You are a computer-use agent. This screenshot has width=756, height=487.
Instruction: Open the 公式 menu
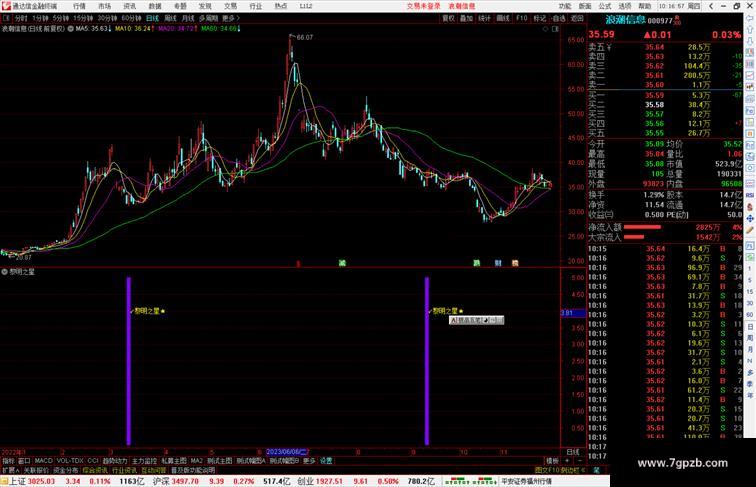(x=605, y=6)
